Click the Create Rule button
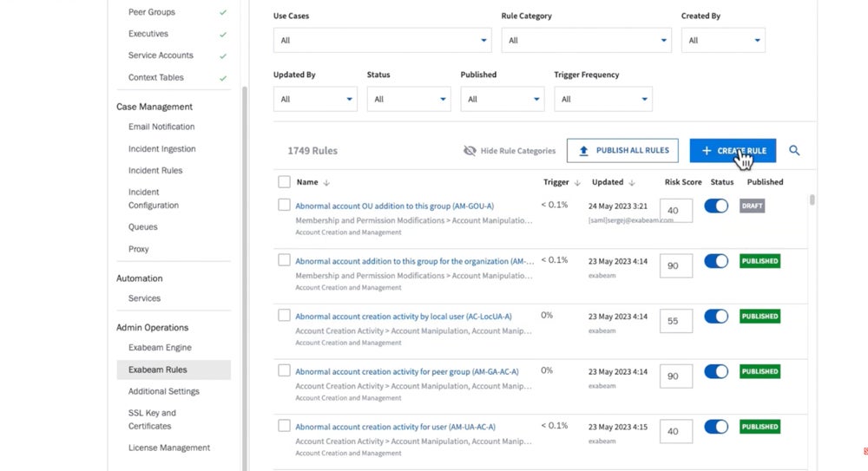Screen dimensions: 868x471 [733, 151]
